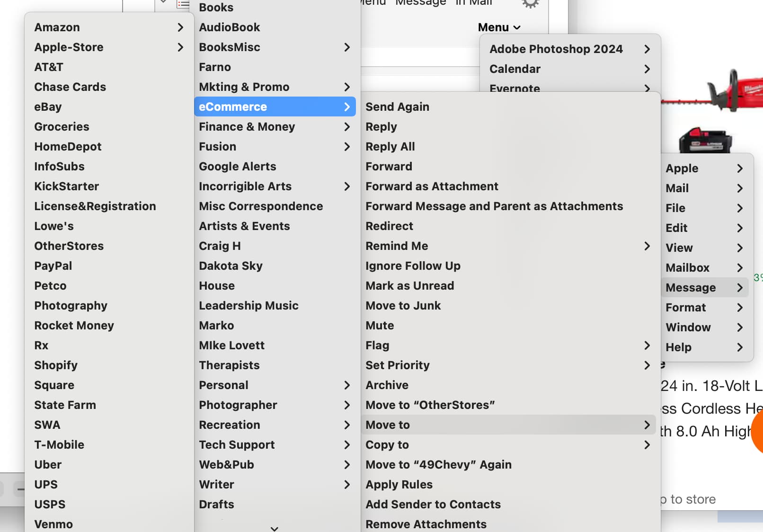Select the Misc Correspondence mailbox
Image resolution: width=763 pixels, height=532 pixels.
[275, 206]
